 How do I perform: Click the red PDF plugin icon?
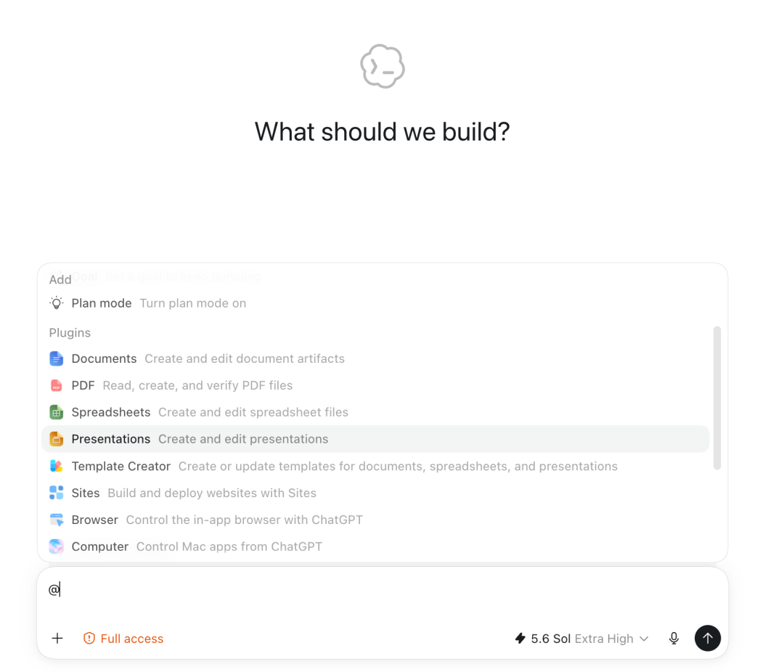click(x=57, y=385)
